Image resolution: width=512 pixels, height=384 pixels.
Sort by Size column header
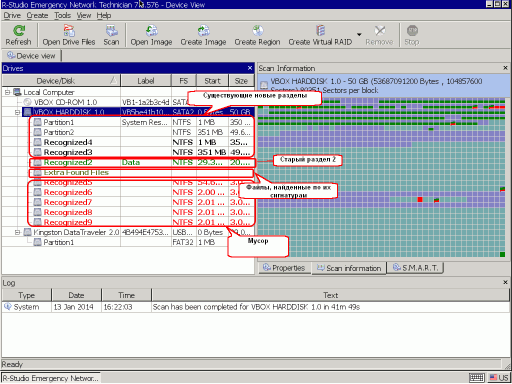coord(241,81)
